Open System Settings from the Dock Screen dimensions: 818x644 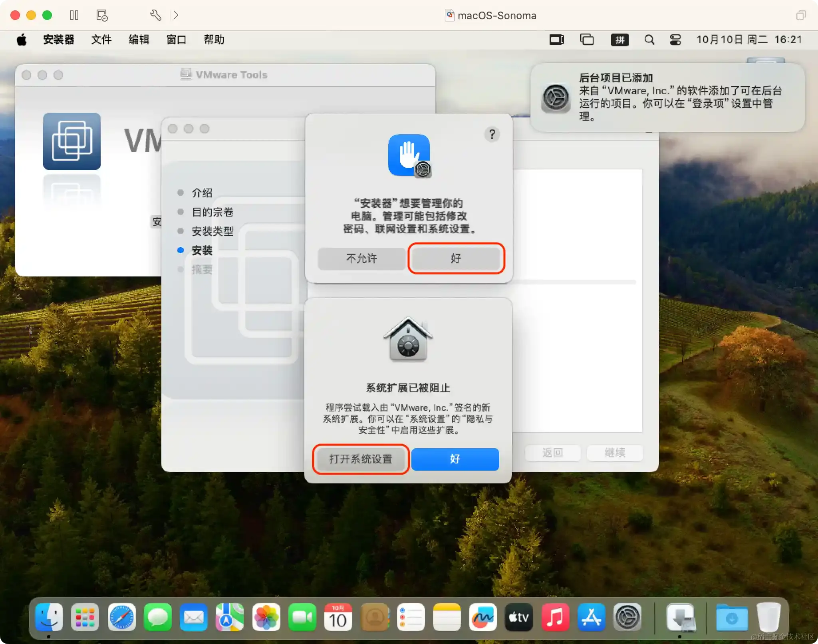click(x=627, y=617)
